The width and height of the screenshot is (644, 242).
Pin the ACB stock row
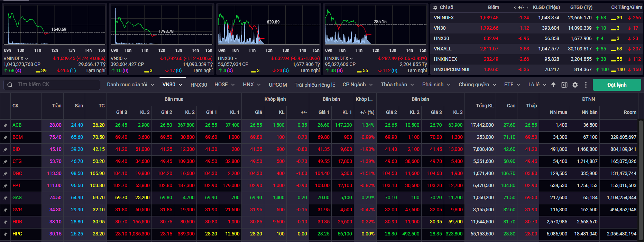pyautogui.click(x=5, y=125)
